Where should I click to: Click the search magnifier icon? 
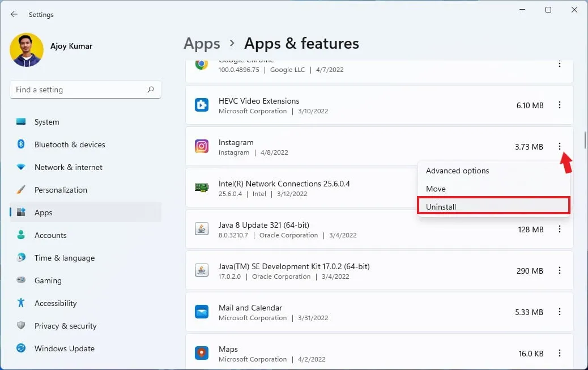(151, 90)
